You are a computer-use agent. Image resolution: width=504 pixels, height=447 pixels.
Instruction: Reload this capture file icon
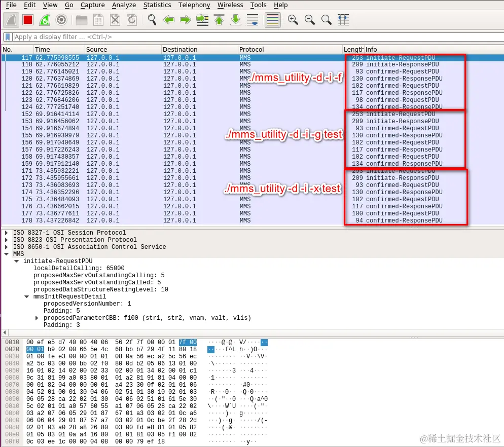[131, 20]
